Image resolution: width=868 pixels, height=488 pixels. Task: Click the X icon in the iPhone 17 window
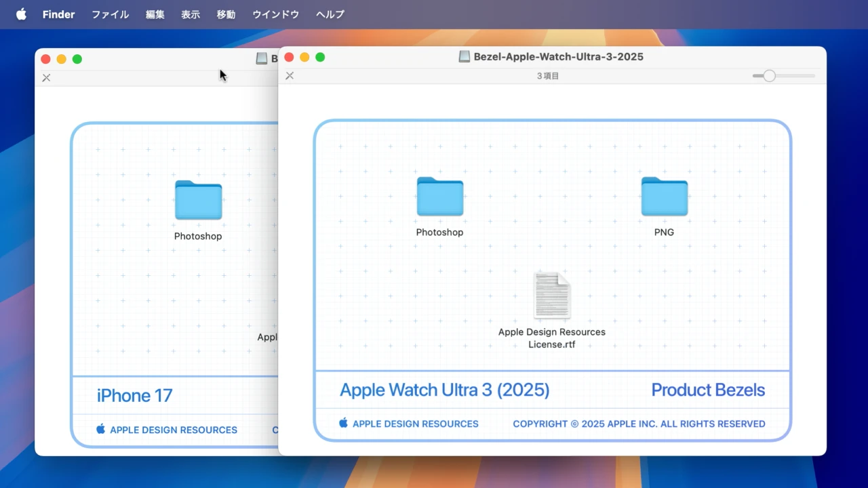pyautogui.click(x=46, y=78)
